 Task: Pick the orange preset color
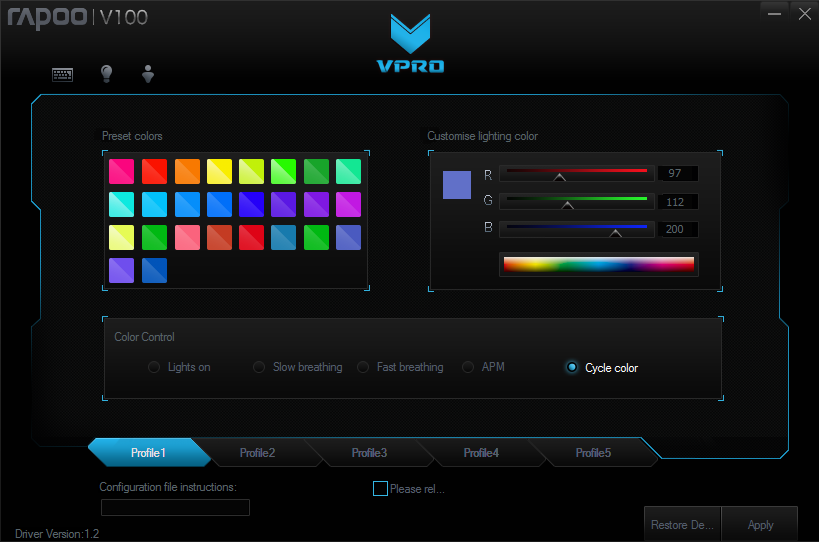coord(187,172)
